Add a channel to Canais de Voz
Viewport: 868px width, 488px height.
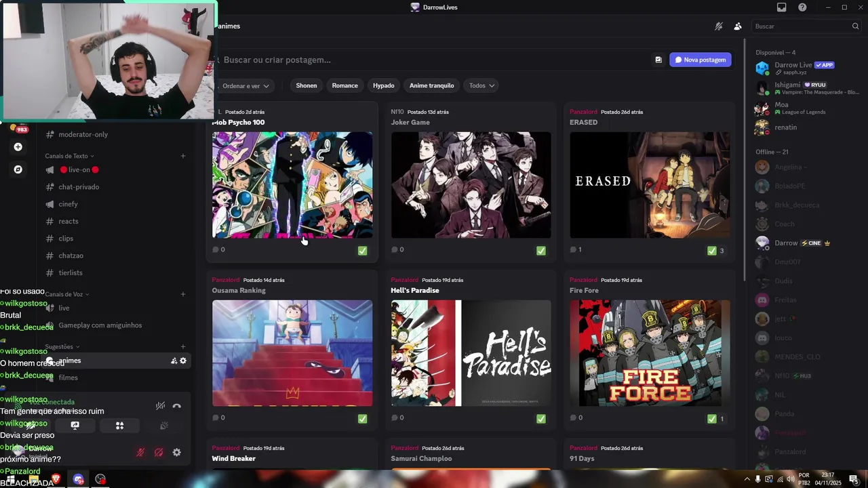pyautogui.click(x=183, y=294)
